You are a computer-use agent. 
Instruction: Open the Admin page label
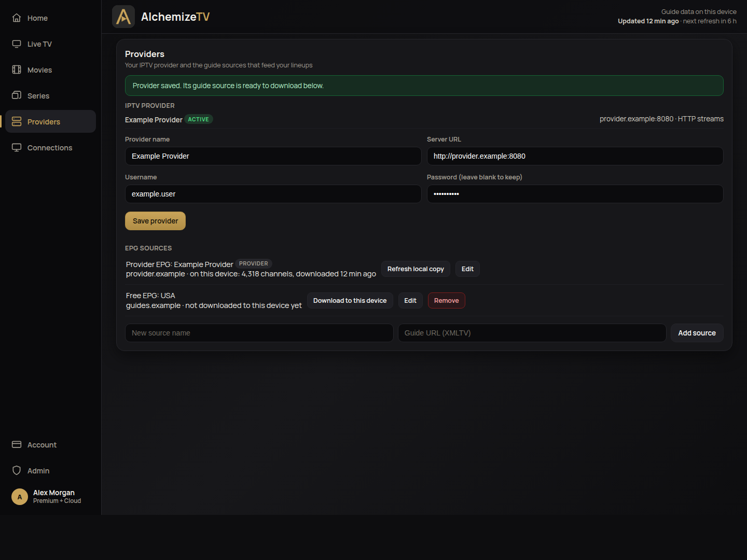38,471
